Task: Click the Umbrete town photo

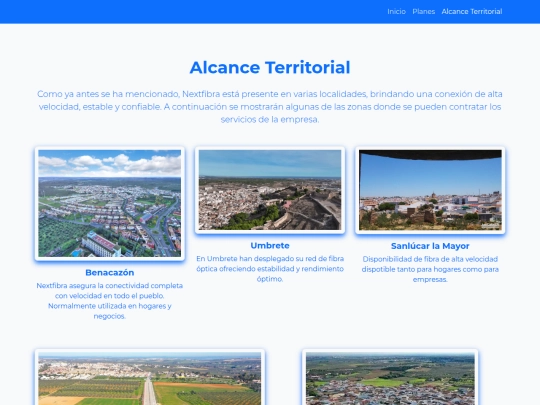Action: 270,190
